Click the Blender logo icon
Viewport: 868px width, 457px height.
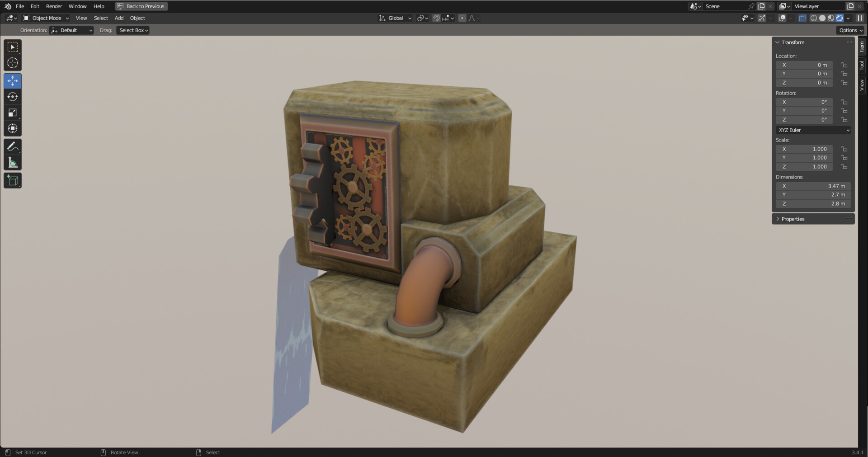coord(8,6)
